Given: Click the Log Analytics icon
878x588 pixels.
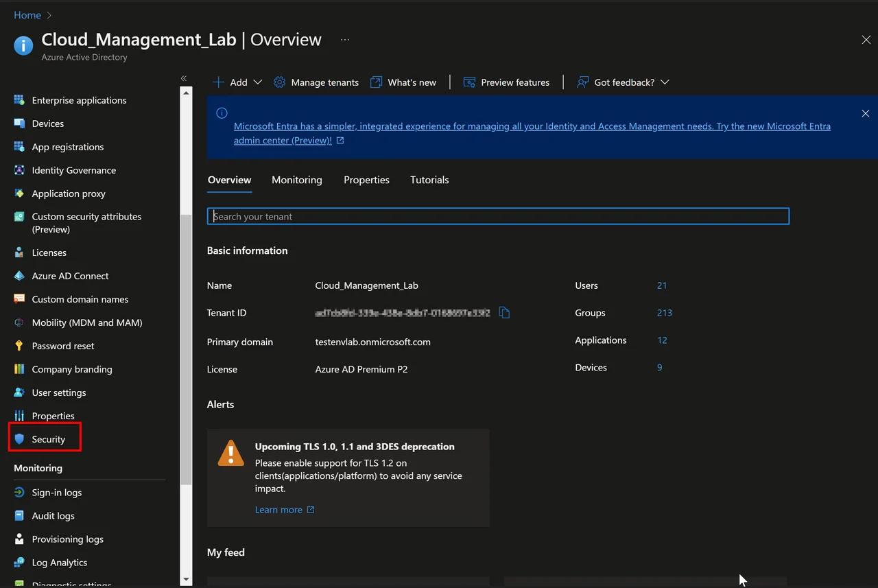Looking at the screenshot, I should point(19,563).
